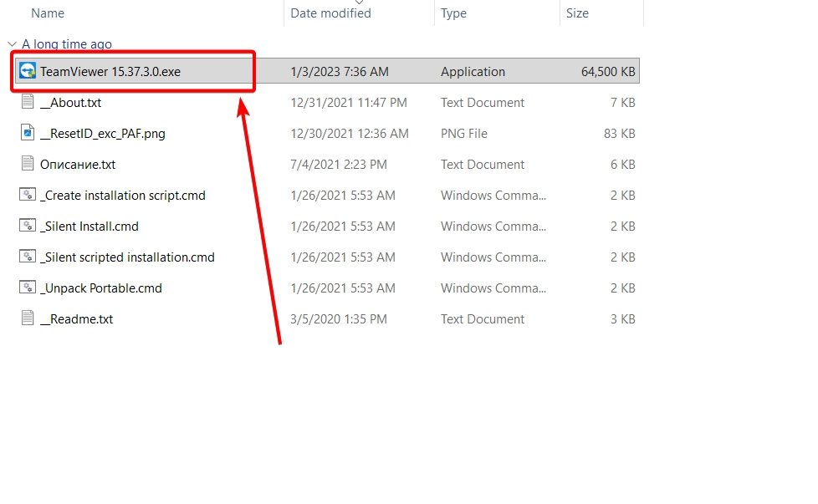
Task: Select file name __Readme.txt
Action: tap(76, 319)
